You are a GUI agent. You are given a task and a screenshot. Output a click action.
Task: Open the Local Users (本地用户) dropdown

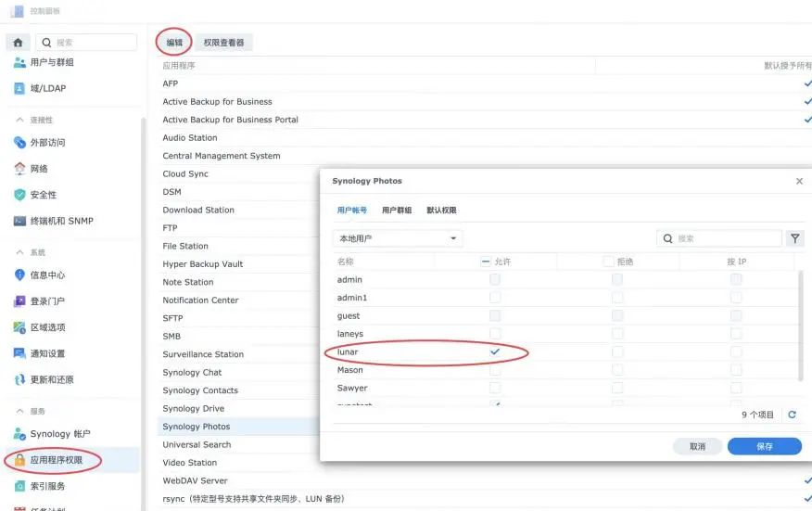click(x=398, y=238)
